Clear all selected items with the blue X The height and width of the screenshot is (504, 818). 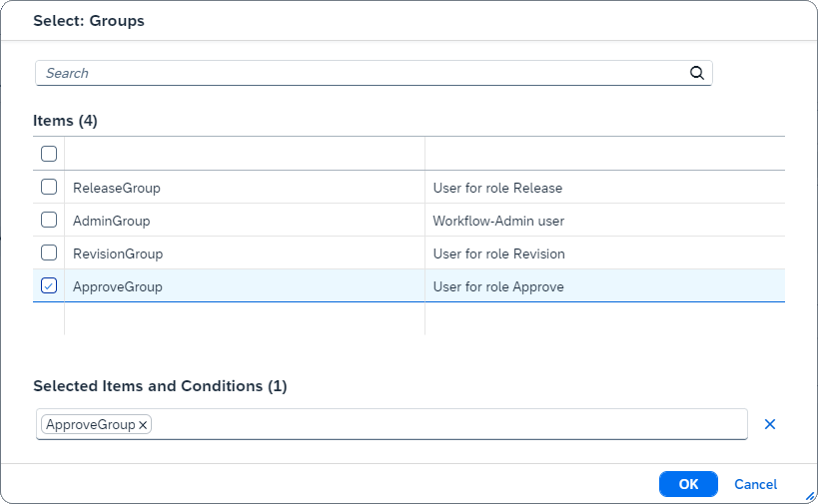coord(769,424)
